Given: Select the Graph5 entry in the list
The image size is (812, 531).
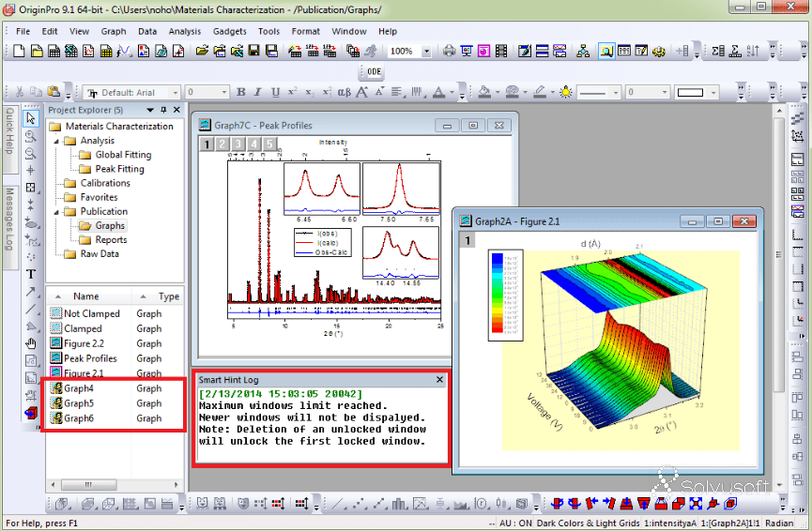Looking at the screenshot, I should pyautogui.click(x=79, y=403).
